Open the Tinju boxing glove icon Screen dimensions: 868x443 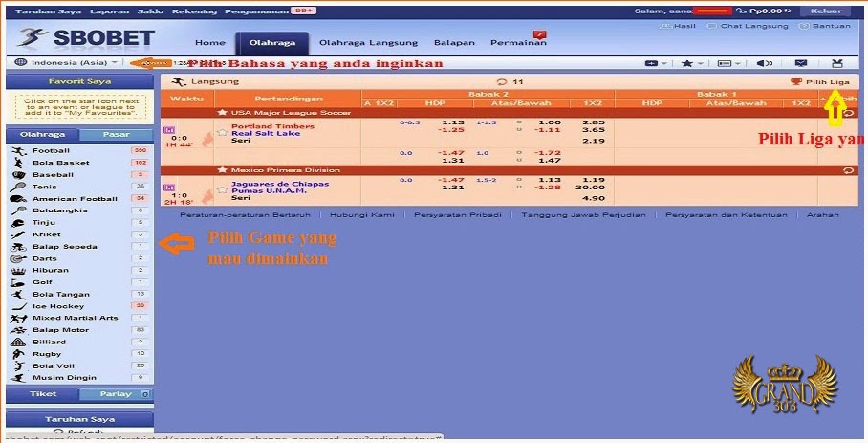click(18, 223)
